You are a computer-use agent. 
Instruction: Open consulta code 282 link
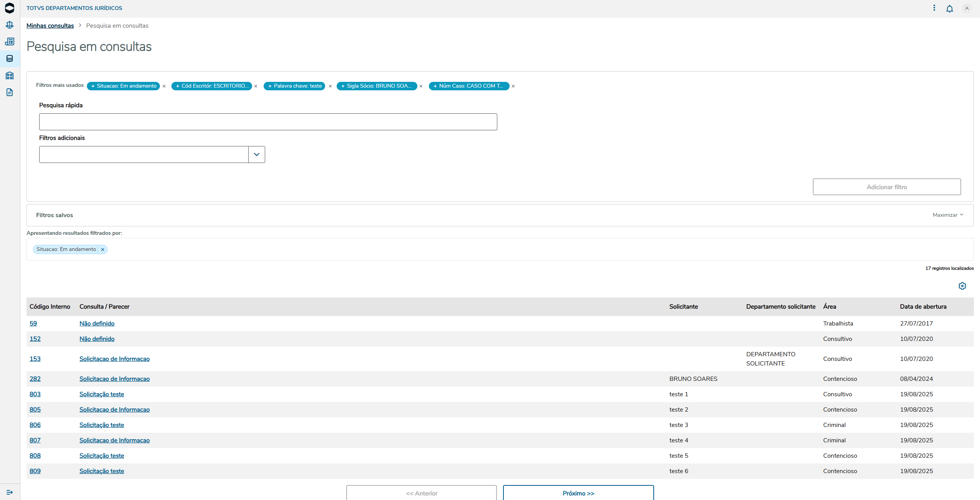(35, 379)
